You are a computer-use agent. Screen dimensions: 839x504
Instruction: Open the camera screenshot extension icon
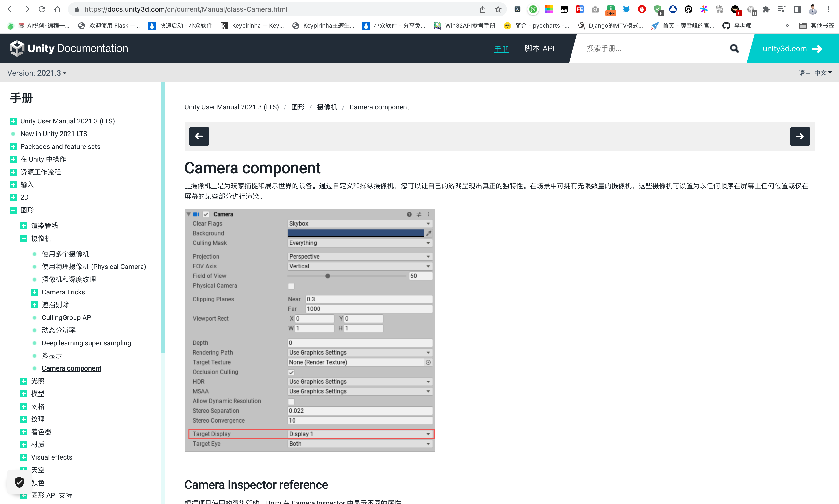coord(595,9)
